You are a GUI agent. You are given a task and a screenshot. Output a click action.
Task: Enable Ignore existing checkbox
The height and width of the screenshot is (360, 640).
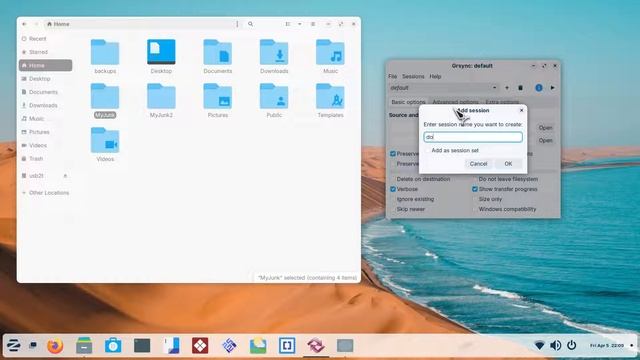point(393,199)
